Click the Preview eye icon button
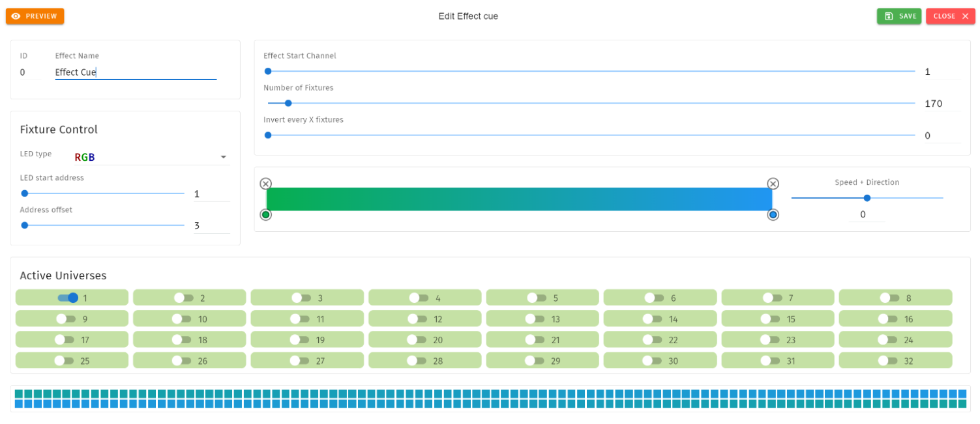980x424 pixels. click(35, 16)
